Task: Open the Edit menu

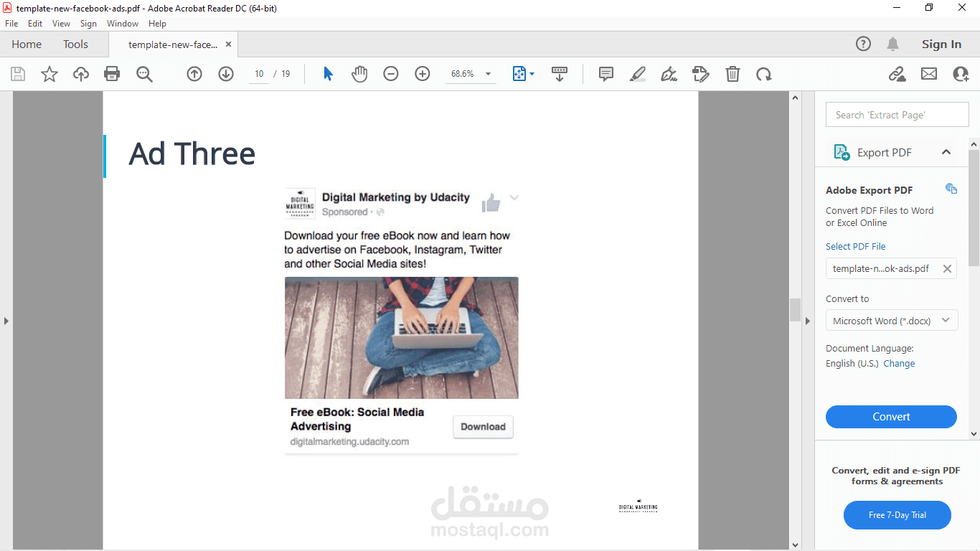Action: point(35,24)
